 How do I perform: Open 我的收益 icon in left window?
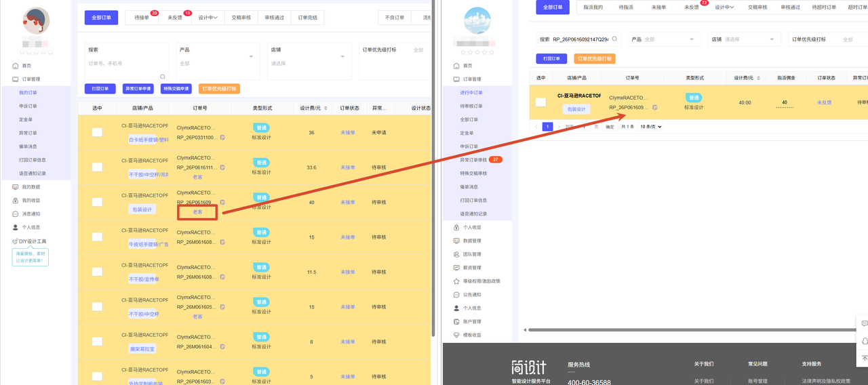coord(16,200)
